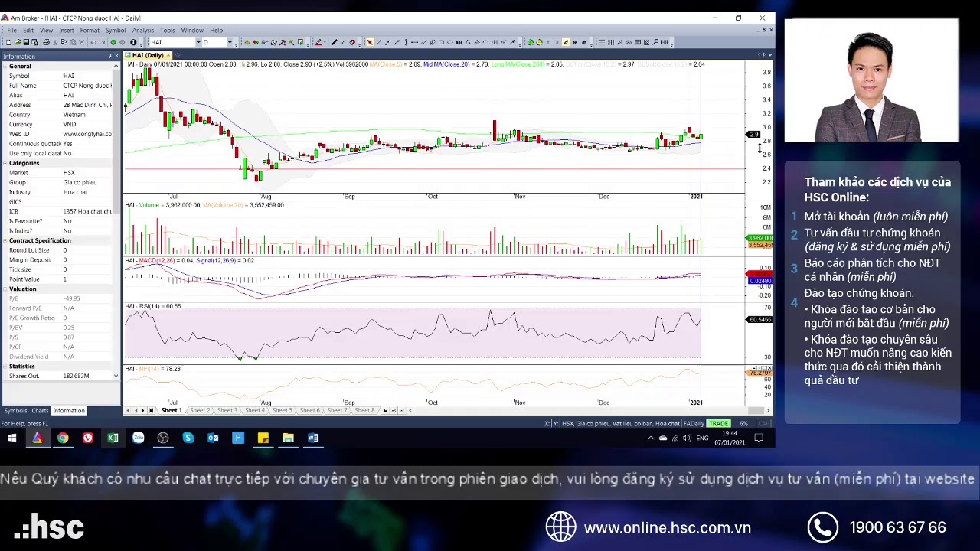Open the HAI symbol selector dropdown

click(x=198, y=42)
